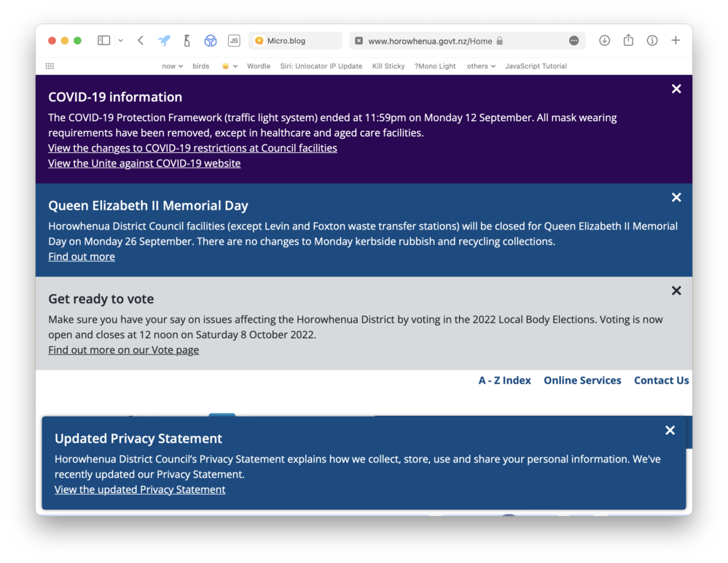Image resolution: width=728 pixels, height=563 pixels.
Task: Toggle the JS extension icon
Action: 234,40
